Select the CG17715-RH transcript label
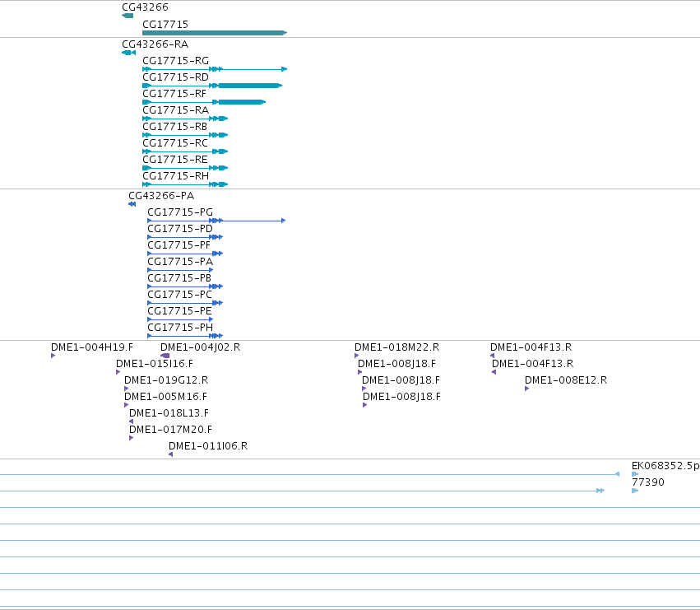This screenshot has height=610, width=700. (x=175, y=176)
